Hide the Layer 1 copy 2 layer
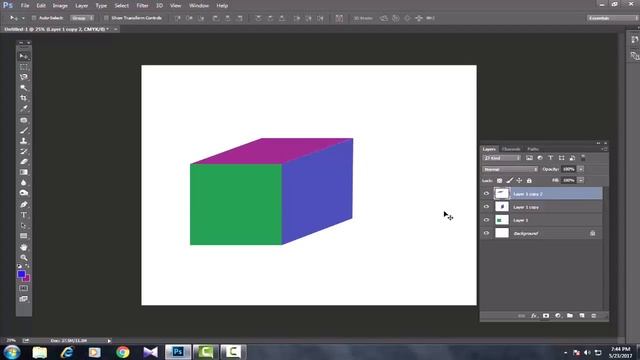Viewport: 640px width, 360px height. point(486,194)
